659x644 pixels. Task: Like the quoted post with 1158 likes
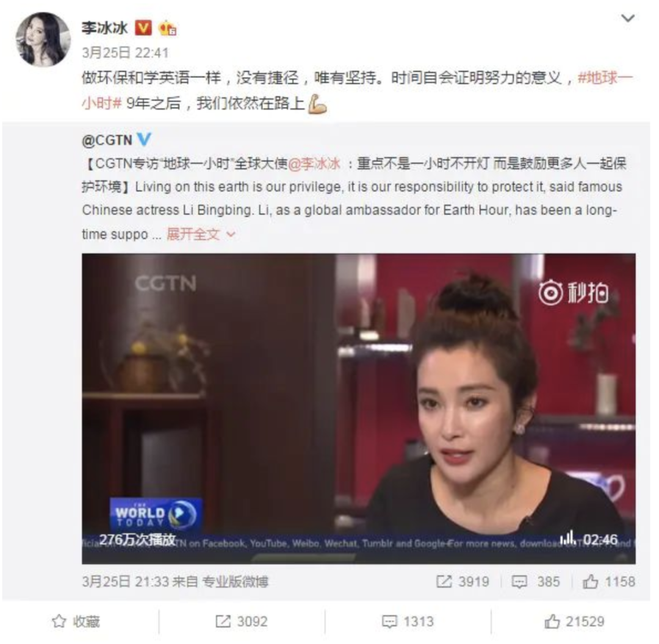(x=608, y=581)
